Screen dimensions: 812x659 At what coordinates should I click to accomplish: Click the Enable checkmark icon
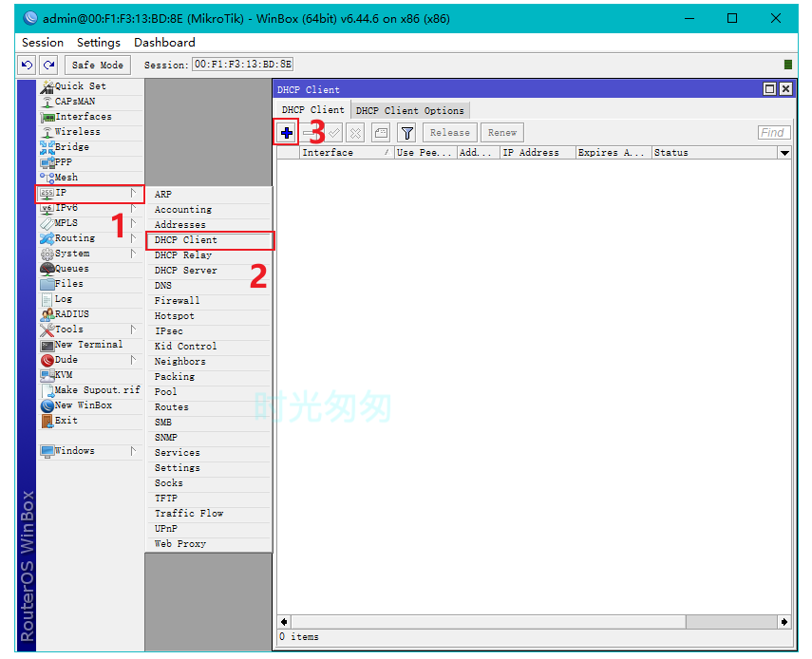pyautogui.click(x=334, y=133)
